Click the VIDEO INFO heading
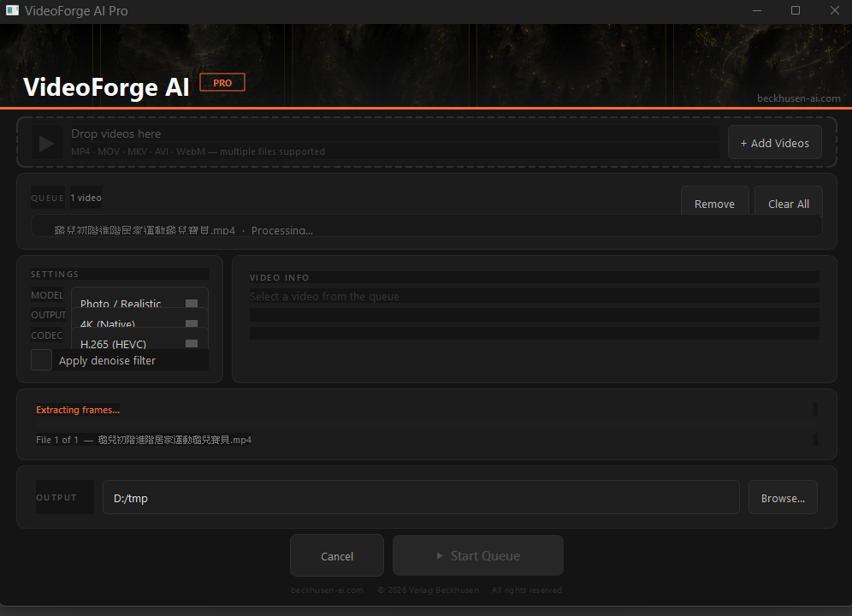 pyautogui.click(x=279, y=277)
